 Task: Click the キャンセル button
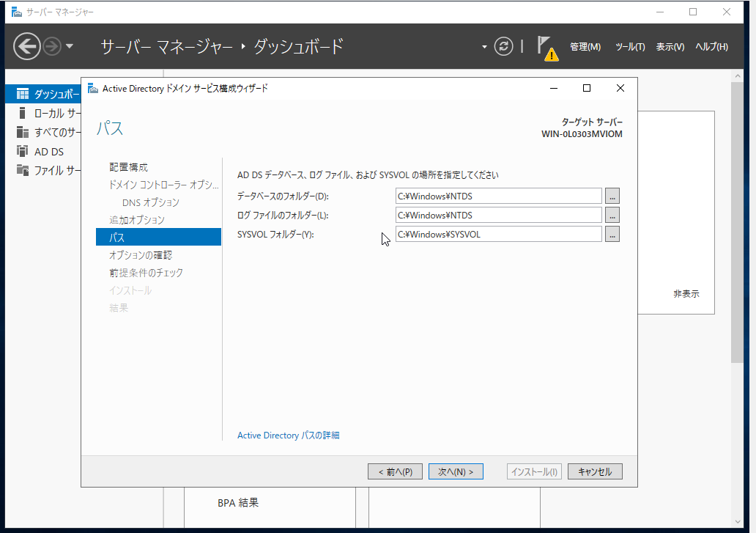pyautogui.click(x=595, y=471)
